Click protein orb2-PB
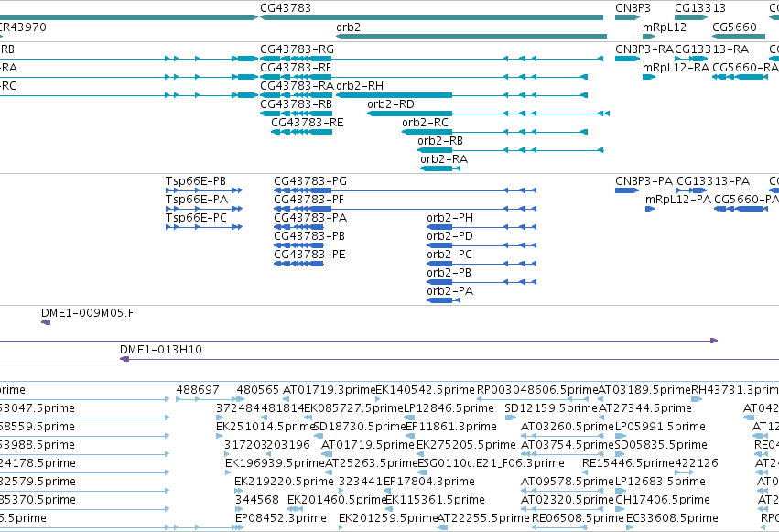This screenshot has width=779, height=532. tap(481, 282)
